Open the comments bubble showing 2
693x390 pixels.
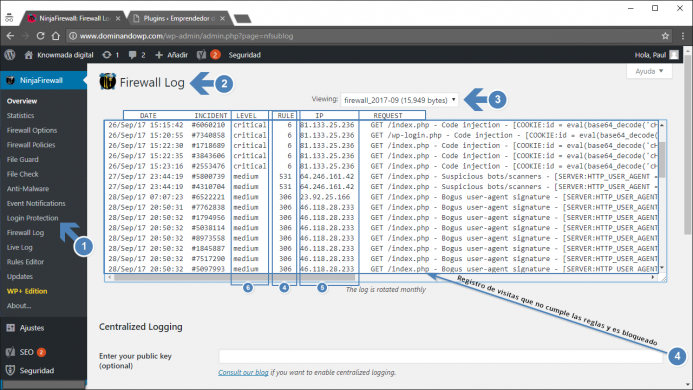pyautogui.click(x=132, y=55)
